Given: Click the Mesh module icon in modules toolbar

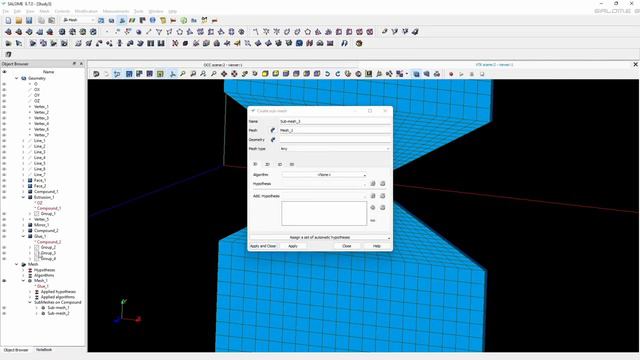Looking at the screenshot, I should (x=122, y=20).
